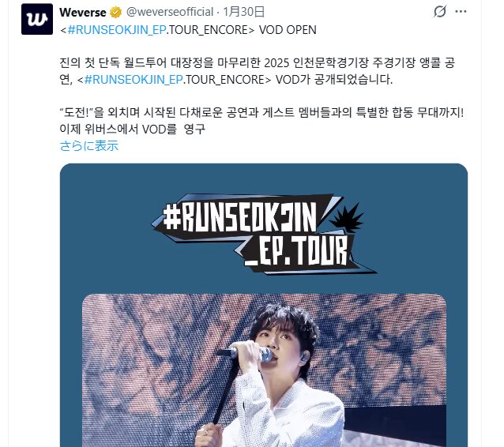Open #RUNSEOKJIN_EP hashtag in second paragraph
Screen dimensions: 504x447
click(x=134, y=79)
